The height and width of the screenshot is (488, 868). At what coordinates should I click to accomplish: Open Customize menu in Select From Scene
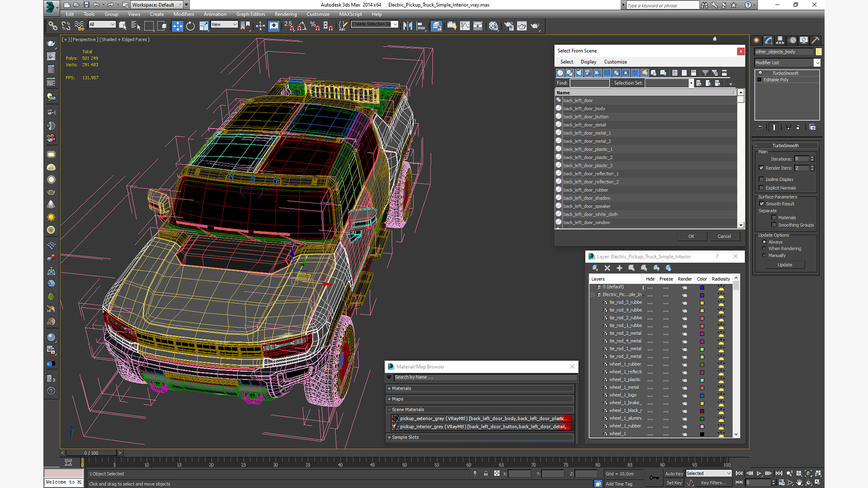(x=615, y=62)
